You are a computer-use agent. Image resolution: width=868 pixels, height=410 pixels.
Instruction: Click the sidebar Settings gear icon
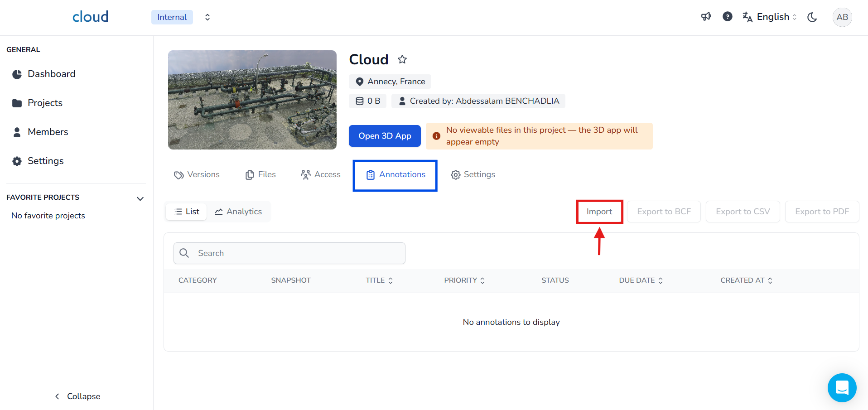click(x=17, y=161)
